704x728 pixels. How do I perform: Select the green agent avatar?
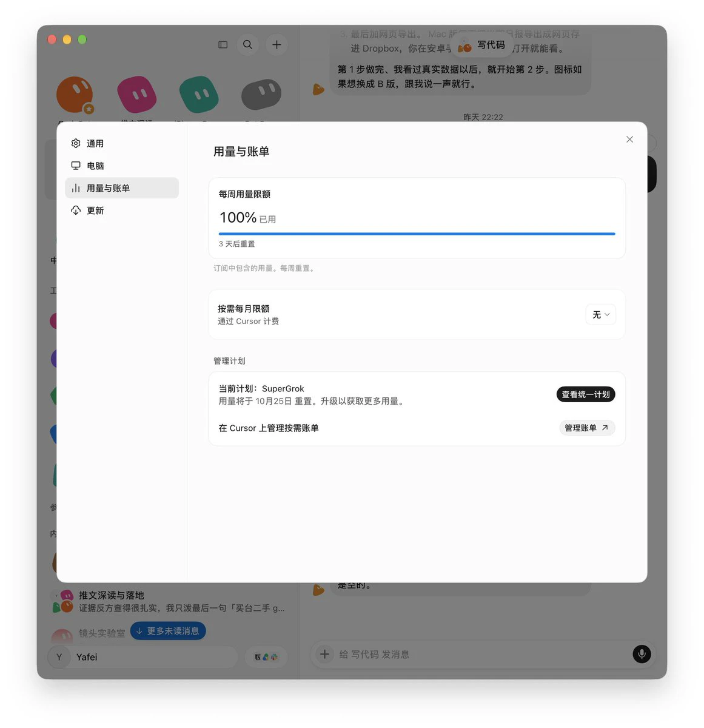[199, 95]
